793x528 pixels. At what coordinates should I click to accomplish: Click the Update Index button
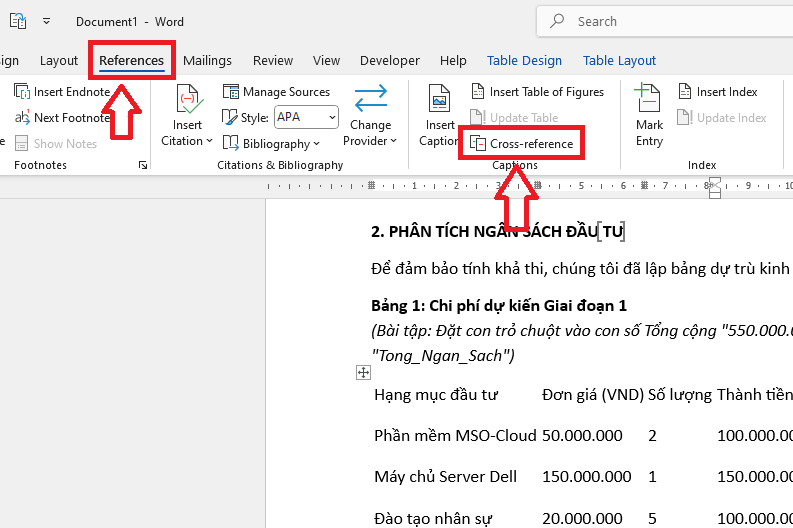coord(722,117)
